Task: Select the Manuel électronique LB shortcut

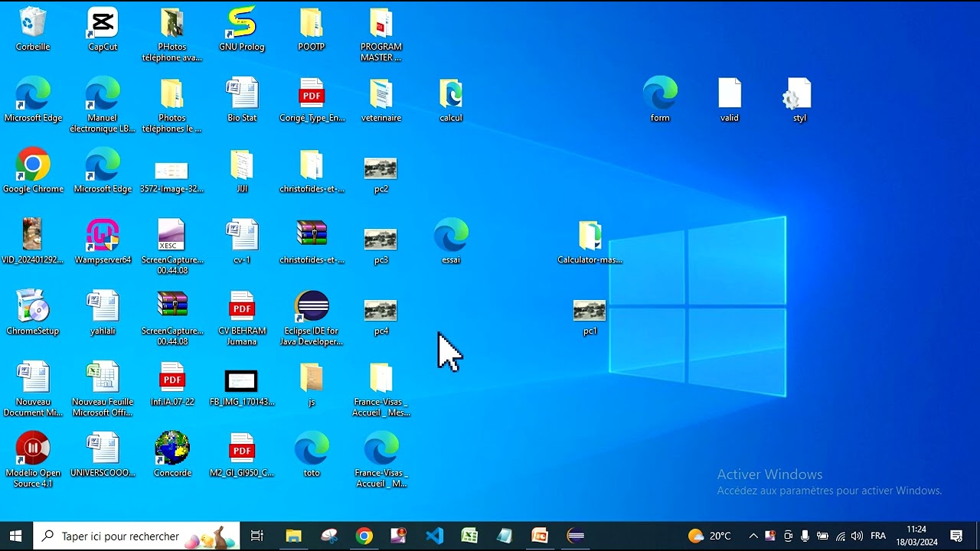Action: (103, 106)
